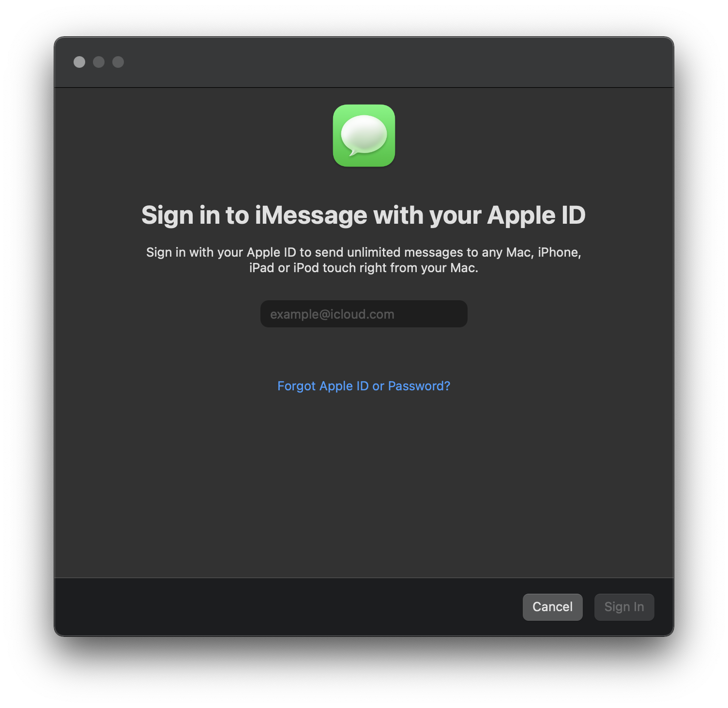This screenshot has width=728, height=708.
Task: Click the word Password? in the blue link
Action: (x=419, y=386)
